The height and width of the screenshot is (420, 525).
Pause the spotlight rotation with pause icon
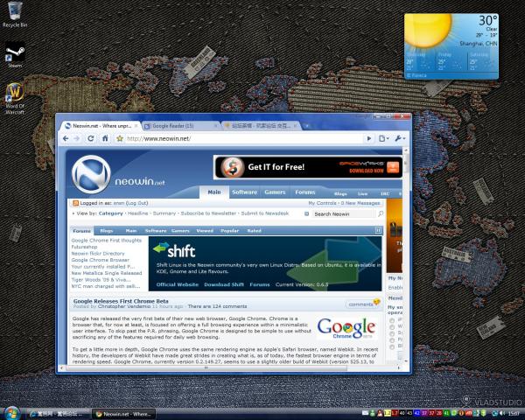click(378, 230)
